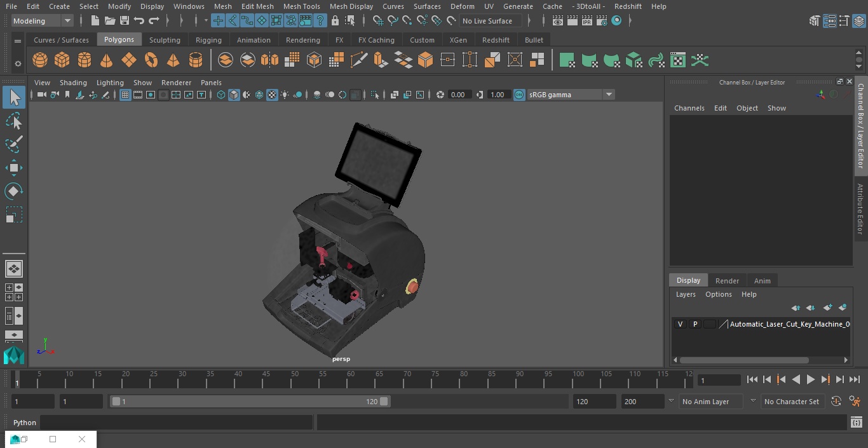Viewport: 868px width, 448px height.
Task: Open the IPR render button
Action: [x=587, y=21]
